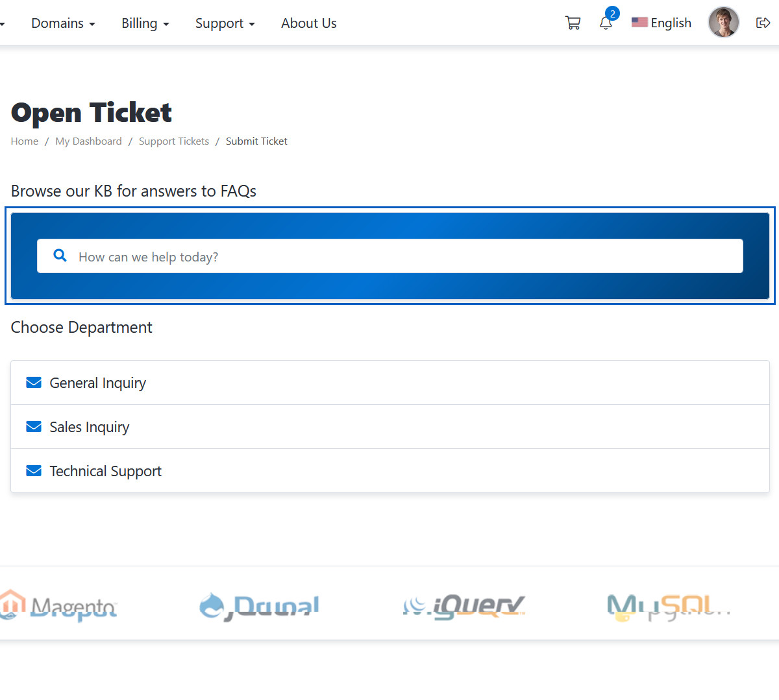779x700 pixels.
Task: Open the About Us menu item
Action: click(x=308, y=23)
